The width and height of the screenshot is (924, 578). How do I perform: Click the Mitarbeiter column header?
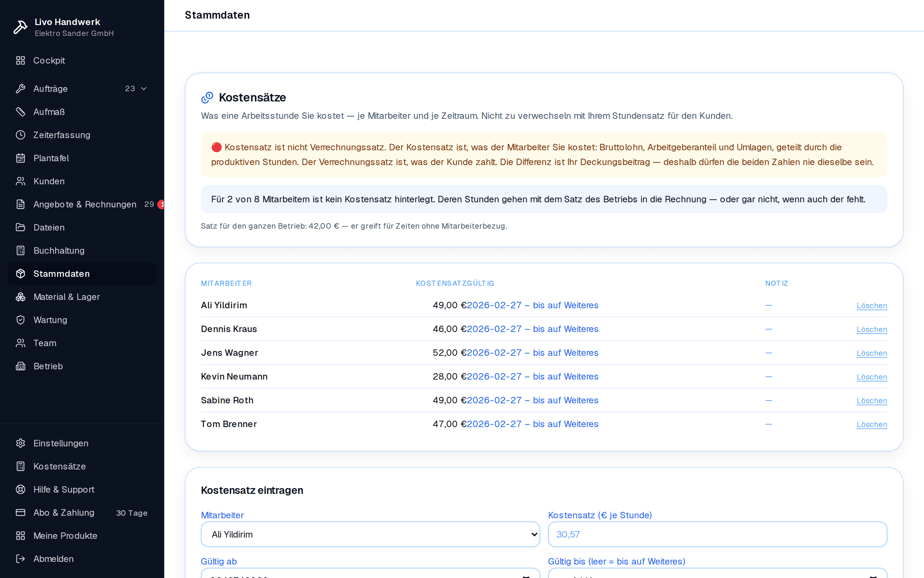pos(227,283)
